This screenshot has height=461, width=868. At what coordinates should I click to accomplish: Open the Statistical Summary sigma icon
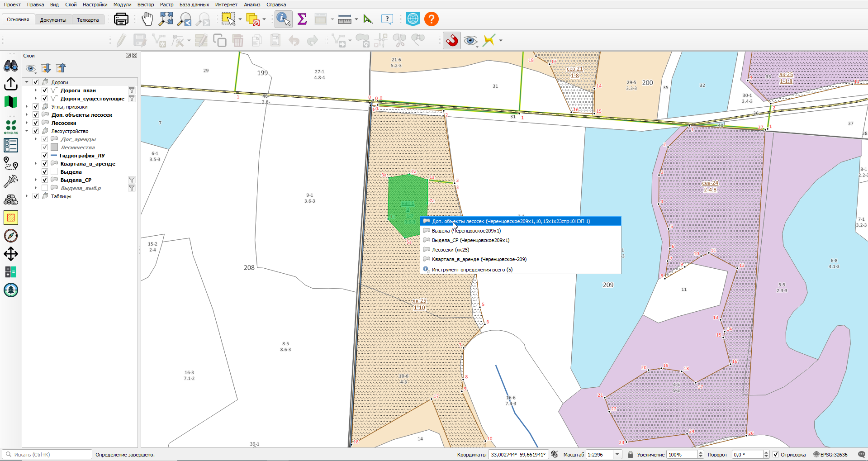tap(302, 19)
